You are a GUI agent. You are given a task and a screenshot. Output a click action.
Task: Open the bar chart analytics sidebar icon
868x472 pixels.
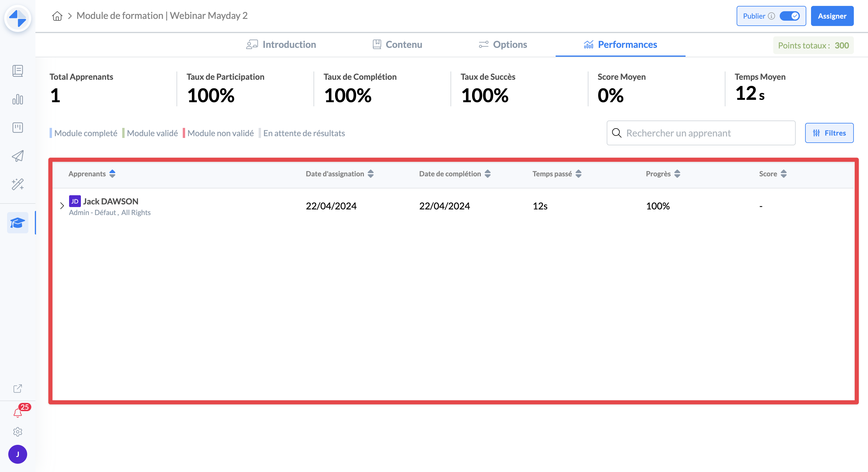(17, 99)
